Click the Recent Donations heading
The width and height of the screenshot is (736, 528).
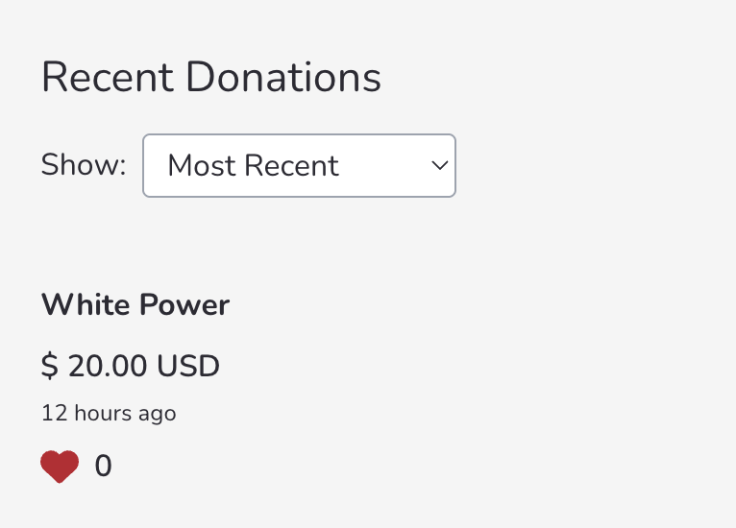pyautogui.click(x=211, y=77)
